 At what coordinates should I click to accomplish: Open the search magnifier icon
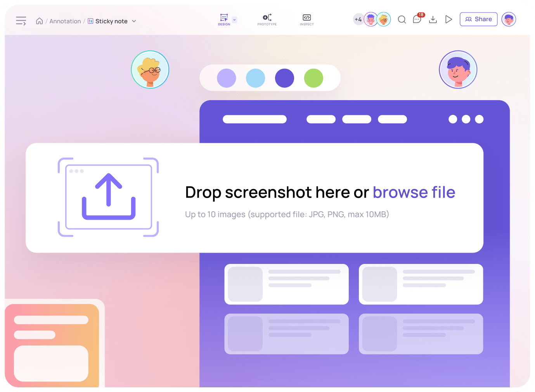402,19
